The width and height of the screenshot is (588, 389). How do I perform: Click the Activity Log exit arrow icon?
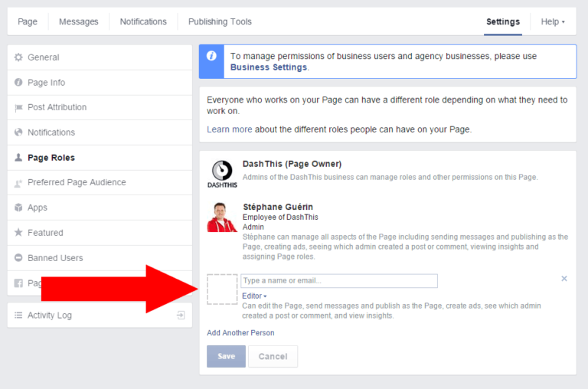(180, 315)
